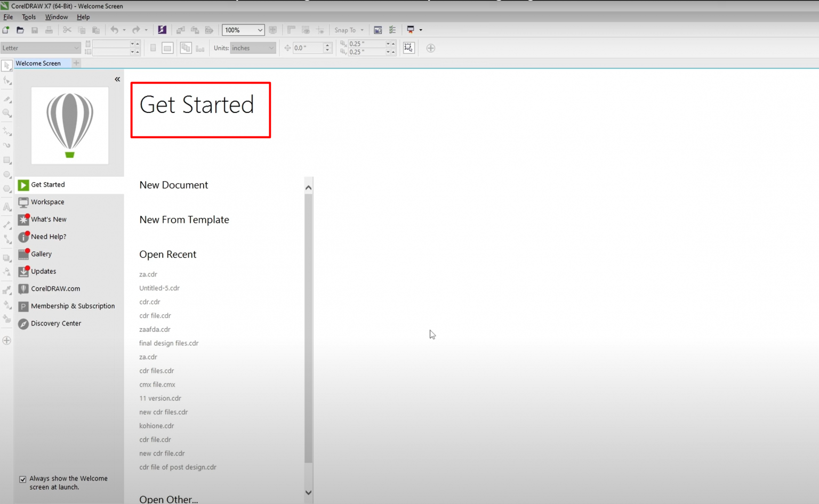The image size is (819, 504).
Task: Open Corel CONNECT search content icon
Action: pyautogui.click(x=162, y=30)
